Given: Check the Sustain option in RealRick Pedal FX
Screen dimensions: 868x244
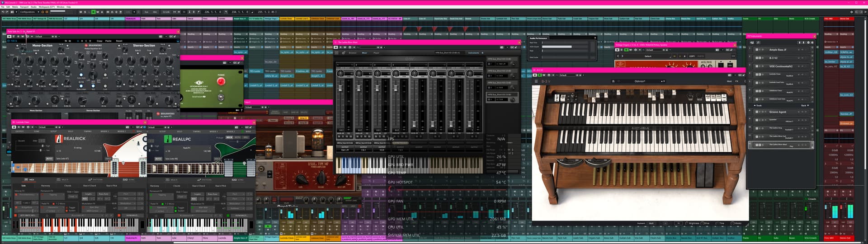Looking at the screenshot, I should coord(67,211).
